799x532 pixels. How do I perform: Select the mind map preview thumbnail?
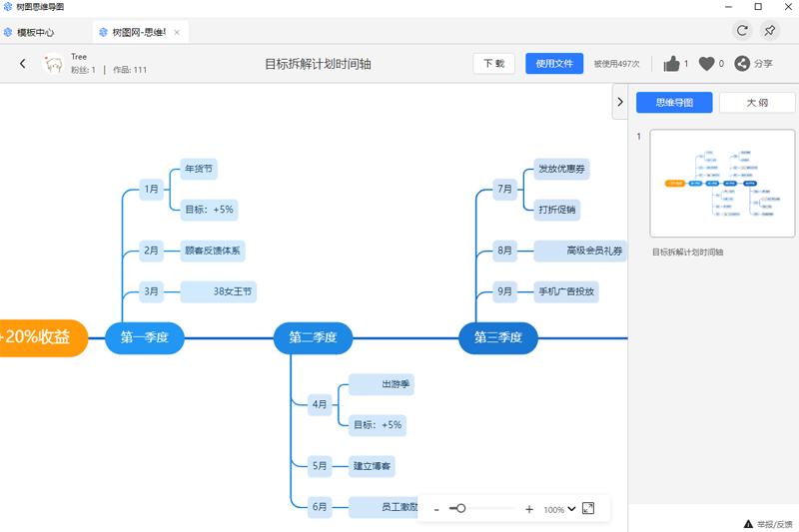(722, 184)
